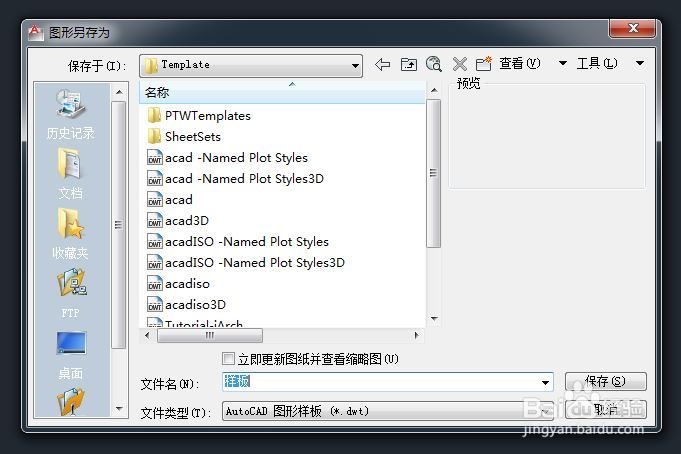Select file 'acad -Named Plot Styles3D'

tap(236, 179)
